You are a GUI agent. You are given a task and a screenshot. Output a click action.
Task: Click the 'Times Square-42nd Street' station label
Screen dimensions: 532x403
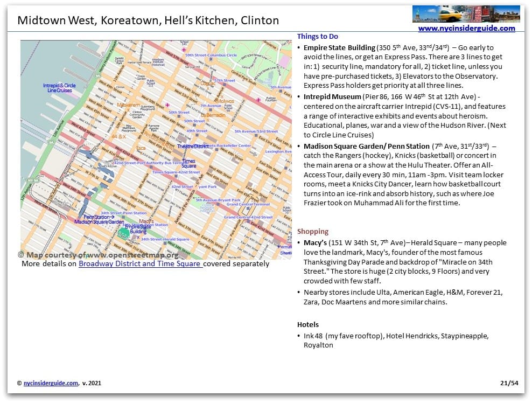[176, 172]
